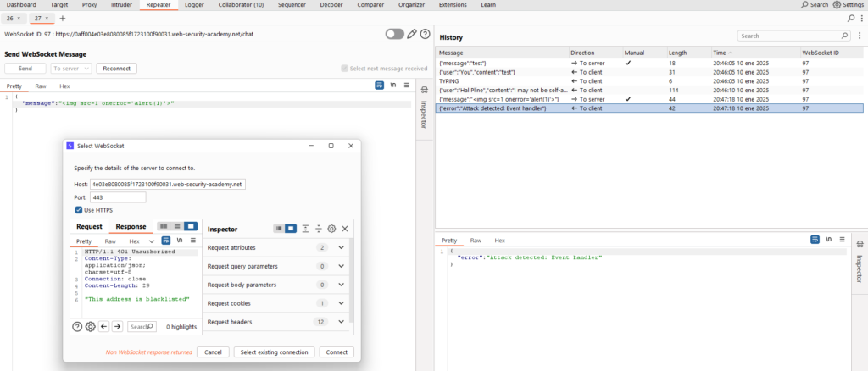This screenshot has height=371, width=868.
Task: Dock Inspector to the side
Action: click(291, 229)
